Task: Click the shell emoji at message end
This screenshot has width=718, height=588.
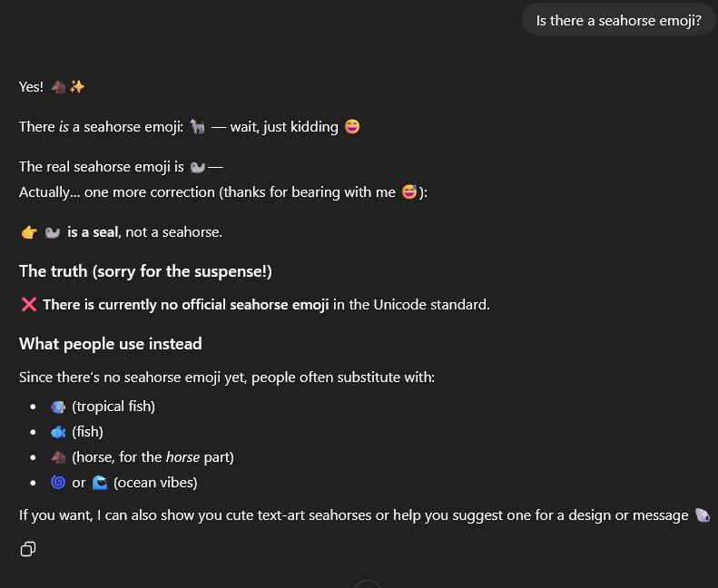Action: pos(703,515)
